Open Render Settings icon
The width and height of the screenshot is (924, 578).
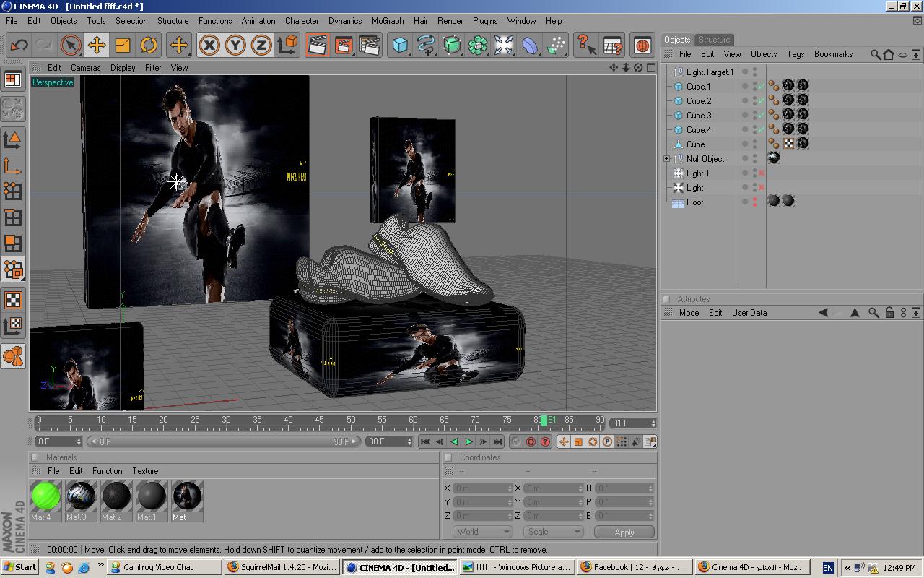pyautogui.click(x=370, y=46)
